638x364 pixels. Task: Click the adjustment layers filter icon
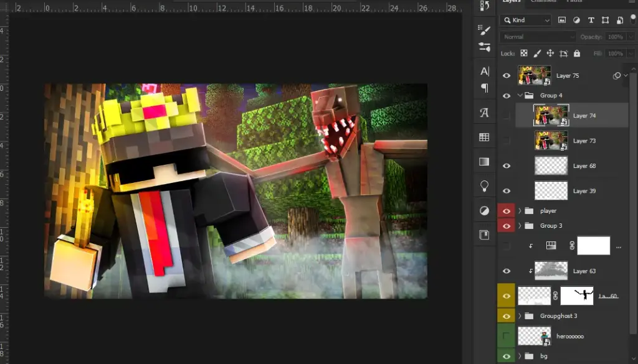(577, 20)
